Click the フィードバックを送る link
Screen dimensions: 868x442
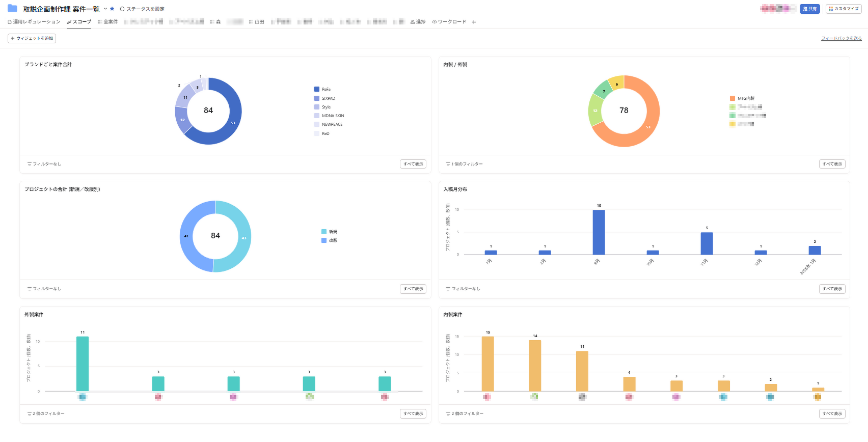(841, 38)
